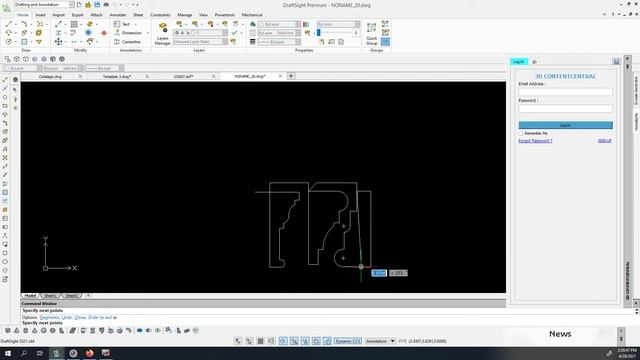Check the Remember Me checkbox

[x=521, y=133]
